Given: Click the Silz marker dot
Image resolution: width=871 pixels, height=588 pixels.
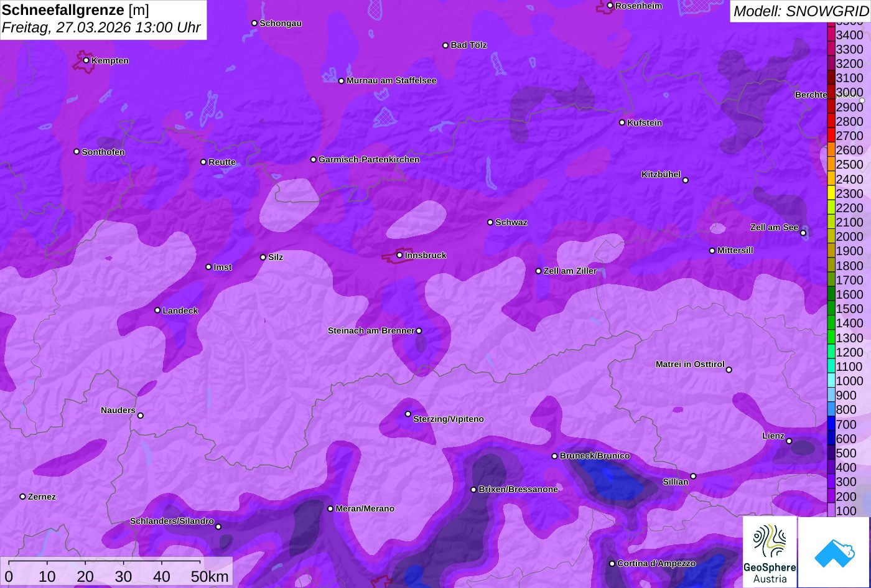Looking at the screenshot, I should tap(263, 257).
